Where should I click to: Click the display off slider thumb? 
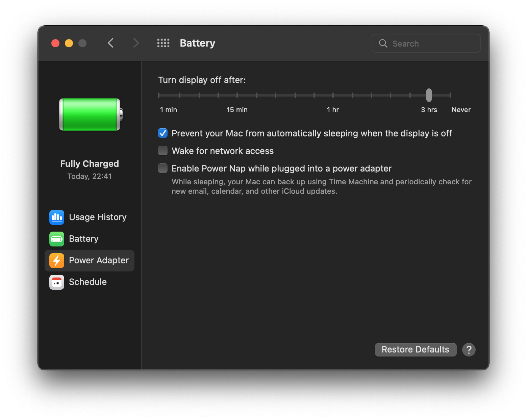coord(429,95)
